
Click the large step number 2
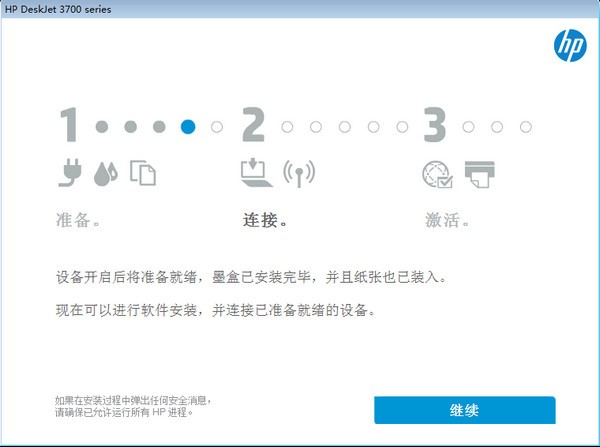point(253,125)
